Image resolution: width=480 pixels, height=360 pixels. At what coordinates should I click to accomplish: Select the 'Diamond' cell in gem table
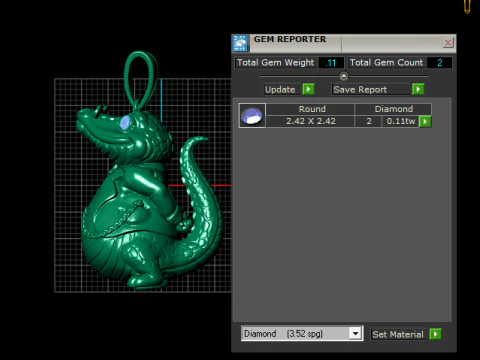click(394, 109)
